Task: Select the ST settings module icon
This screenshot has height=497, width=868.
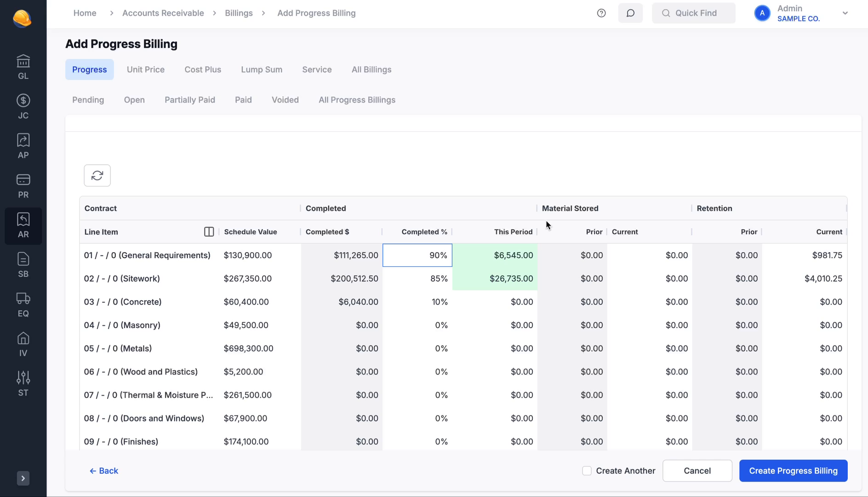Action: click(23, 383)
